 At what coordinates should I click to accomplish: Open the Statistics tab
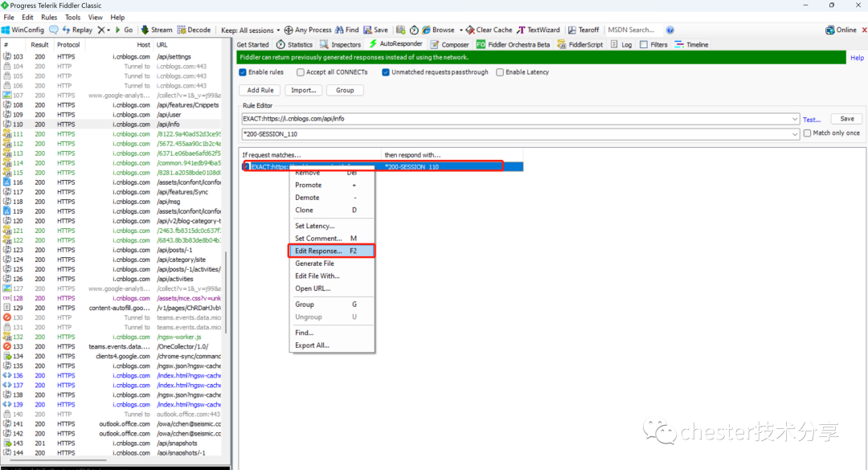coord(294,44)
